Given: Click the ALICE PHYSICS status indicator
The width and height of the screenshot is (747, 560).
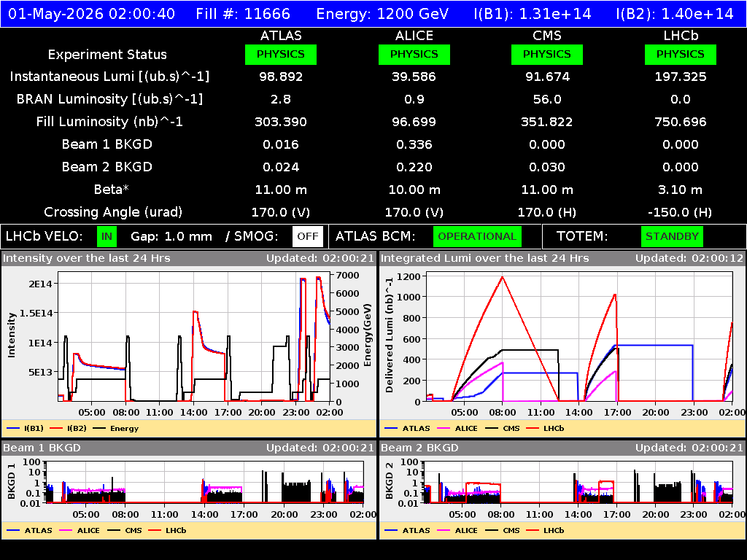Looking at the screenshot, I should tap(414, 54).
